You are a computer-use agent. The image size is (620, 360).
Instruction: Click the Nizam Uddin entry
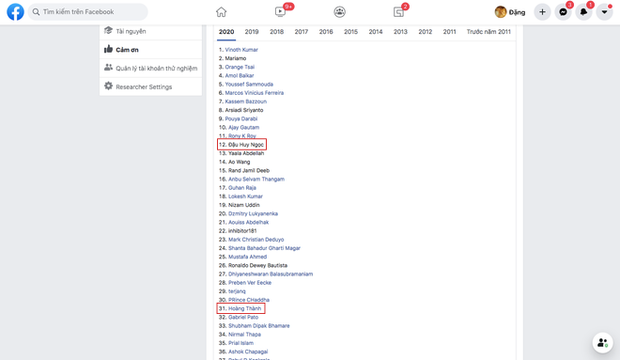pos(244,205)
